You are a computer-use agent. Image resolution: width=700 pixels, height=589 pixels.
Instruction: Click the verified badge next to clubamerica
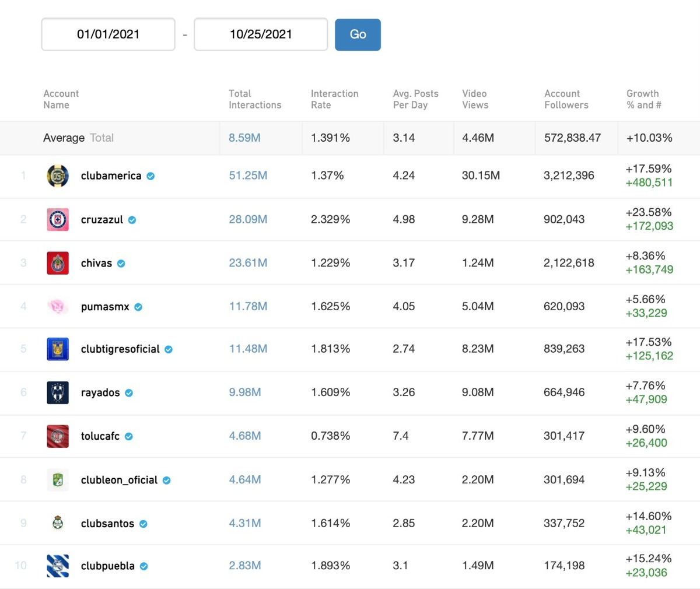[x=150, y=176]
